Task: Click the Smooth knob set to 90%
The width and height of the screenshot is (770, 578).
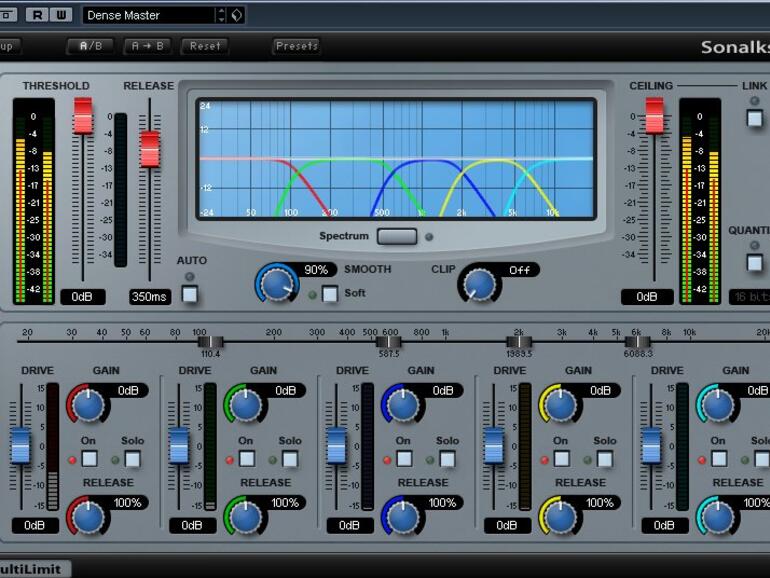Action: pos(277,285)
